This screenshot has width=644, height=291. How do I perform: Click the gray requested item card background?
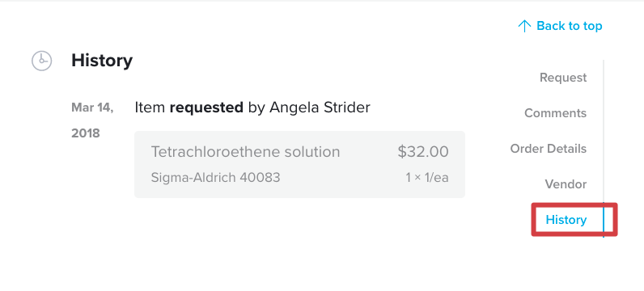click(300, 165)
